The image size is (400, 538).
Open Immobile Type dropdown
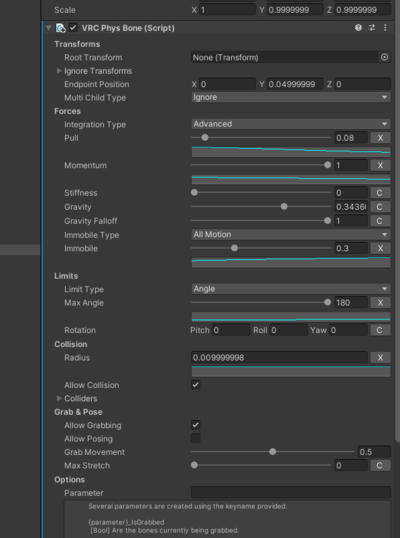click(x=291, y=235)
